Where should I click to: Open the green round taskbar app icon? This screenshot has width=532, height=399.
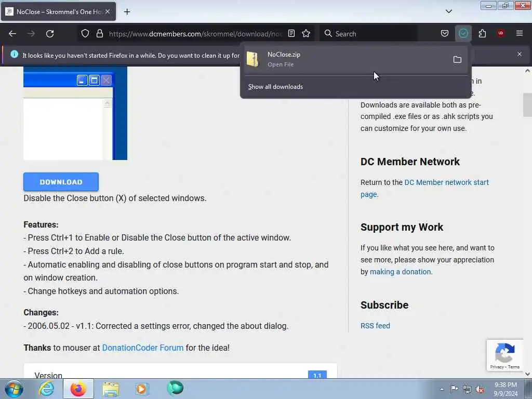coord(175,388)
